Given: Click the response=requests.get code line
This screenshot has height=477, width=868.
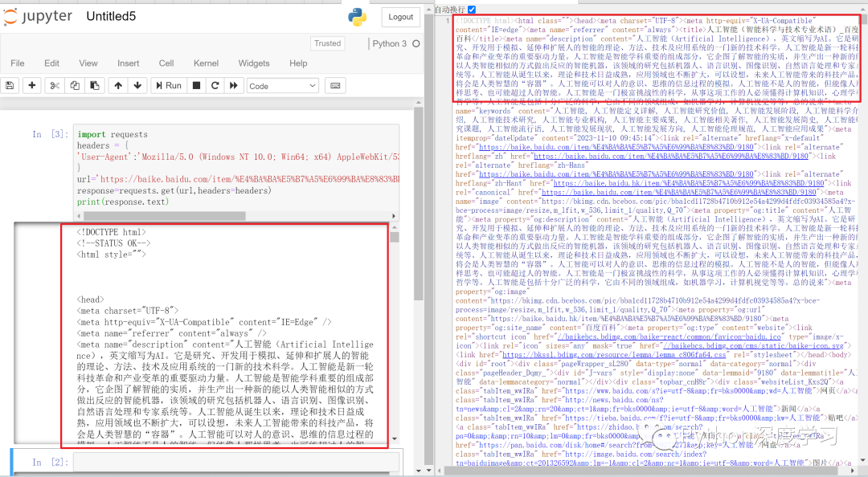Looking at the screenshot, I should tap(174, 191).
